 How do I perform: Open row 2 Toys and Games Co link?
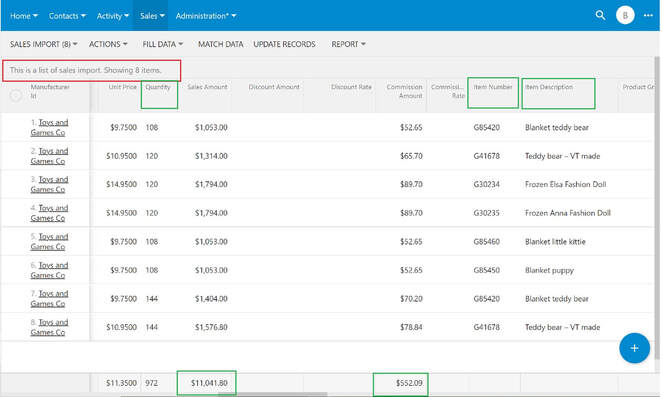[x=49, y=156]
